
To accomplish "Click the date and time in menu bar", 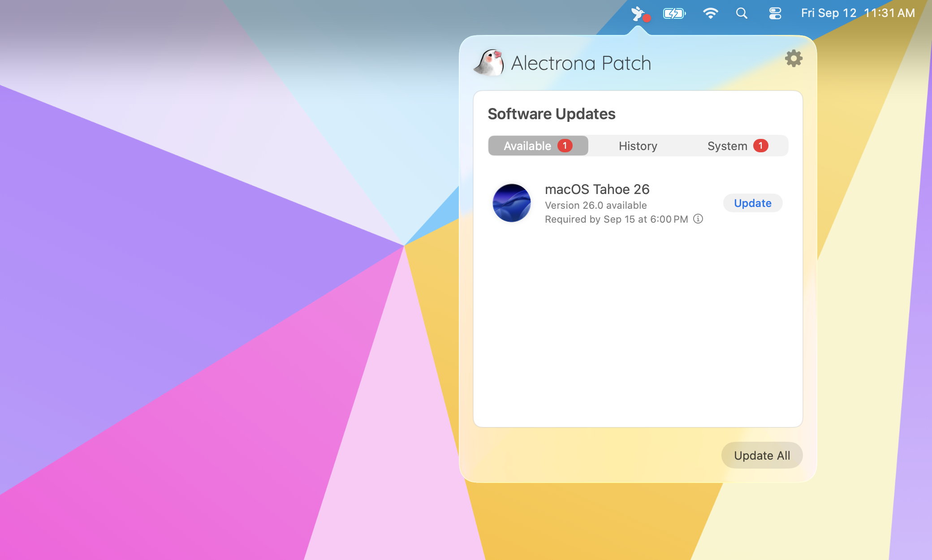I will tap(858, 13).
